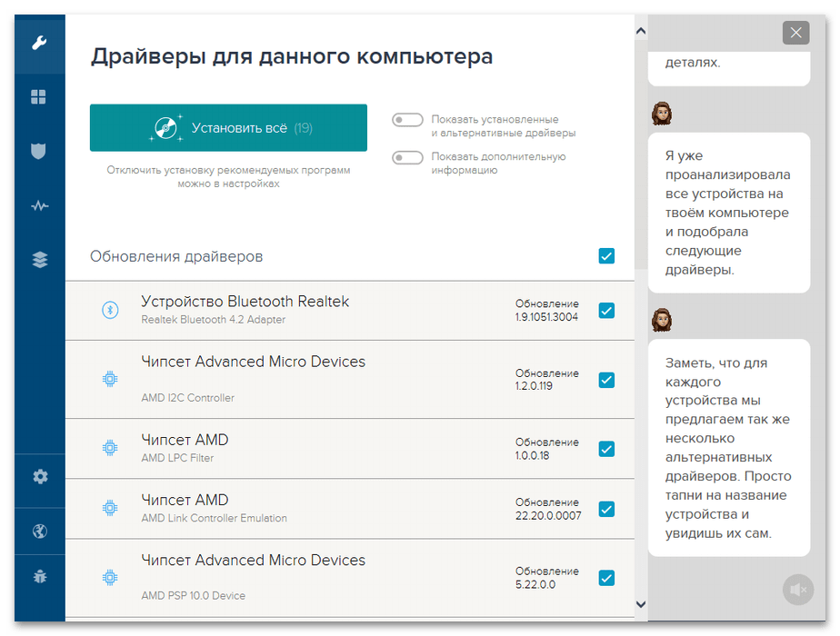Open the shield protection section in sidebar

click(x=39, y=151)
